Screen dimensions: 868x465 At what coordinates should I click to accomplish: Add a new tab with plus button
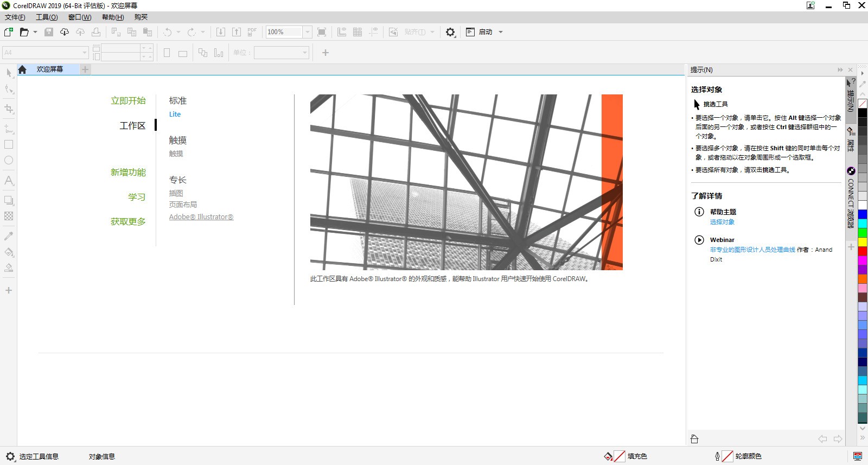tap(85, 69)
